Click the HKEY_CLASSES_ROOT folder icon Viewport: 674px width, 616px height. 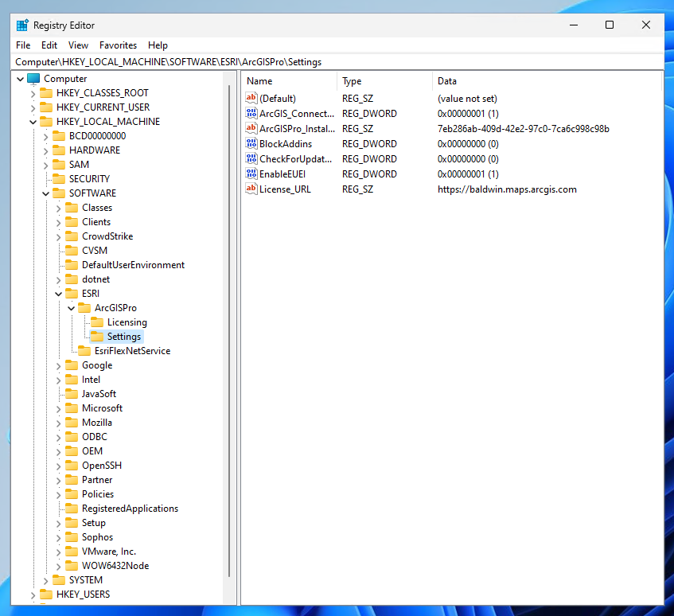pos(46,93)
